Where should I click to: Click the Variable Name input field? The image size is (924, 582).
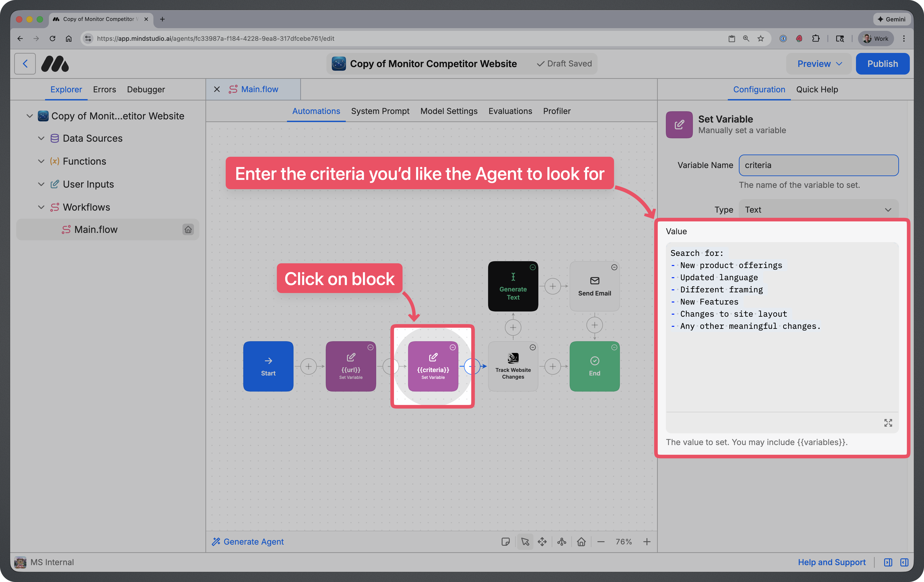[x=819, y=165]
